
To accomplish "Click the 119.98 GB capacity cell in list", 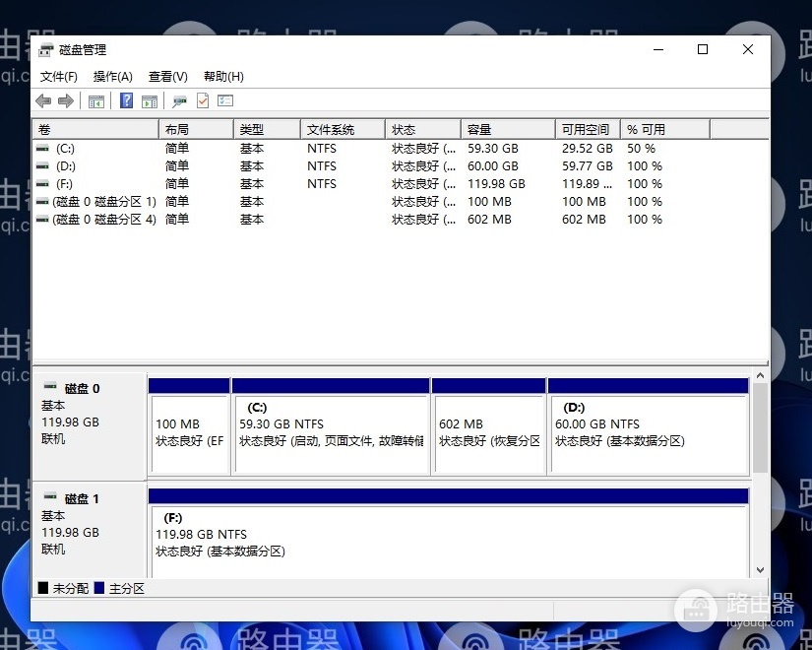I will pyautogui.click(x=496, y=184).
